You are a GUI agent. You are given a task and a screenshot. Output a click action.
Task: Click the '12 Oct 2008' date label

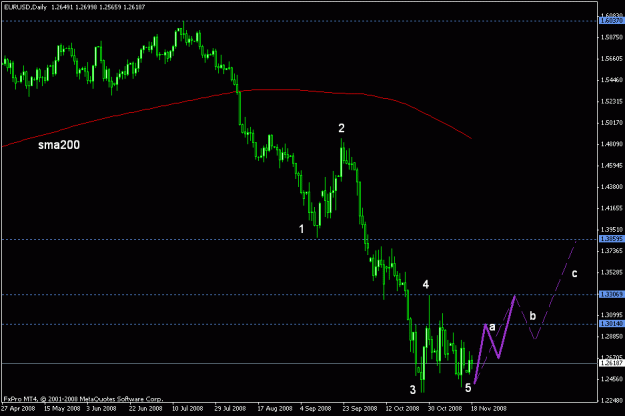[402, 408]
